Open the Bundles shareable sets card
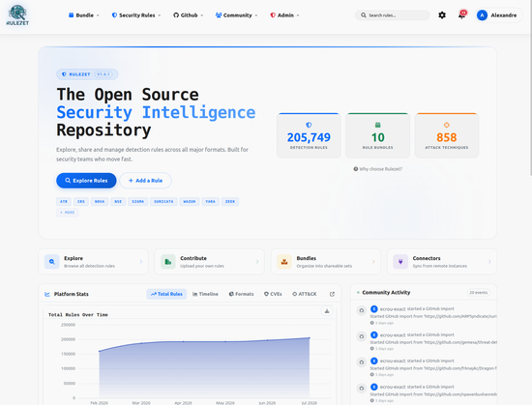532x405 pixels. [x=326, y=262]
